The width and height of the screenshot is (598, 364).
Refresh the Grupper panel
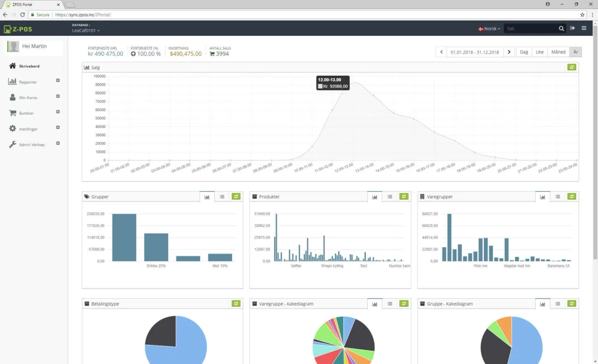point(236,197)
